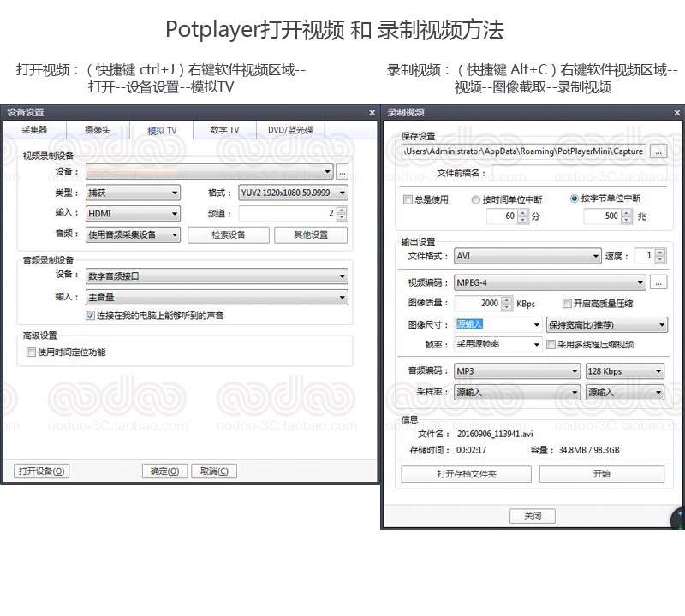Open the 类型 dropdown showing 捕获
This screenshot has height=616, width=685.
click(x=133, y=192)
